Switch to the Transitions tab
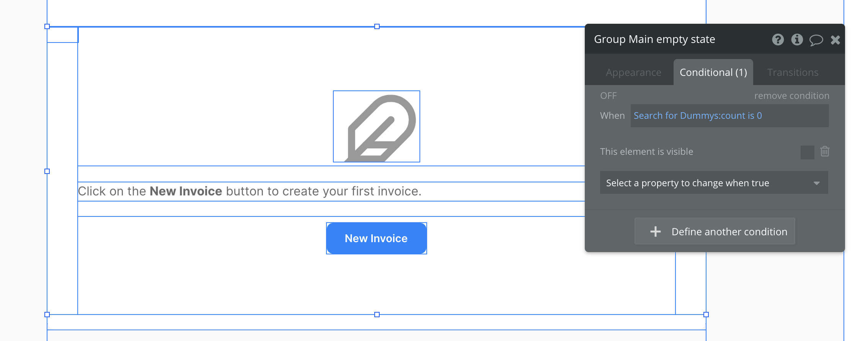The image size is (868, 341). [793, 72]
